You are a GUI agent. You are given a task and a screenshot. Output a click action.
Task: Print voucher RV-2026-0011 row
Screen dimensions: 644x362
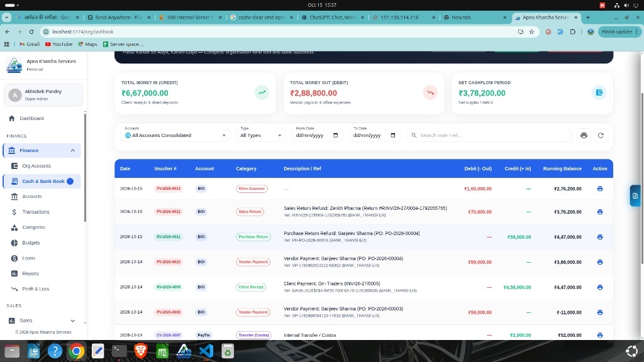599,237
